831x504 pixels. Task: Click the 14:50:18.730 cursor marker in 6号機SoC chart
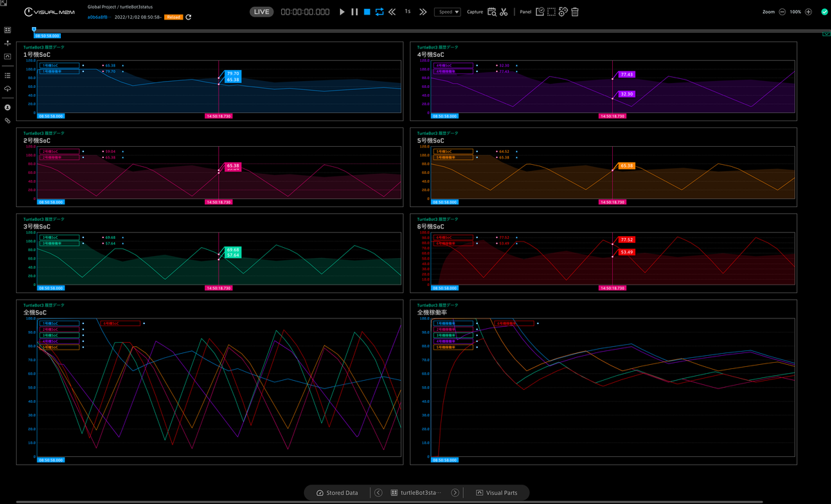click(612, 288)
